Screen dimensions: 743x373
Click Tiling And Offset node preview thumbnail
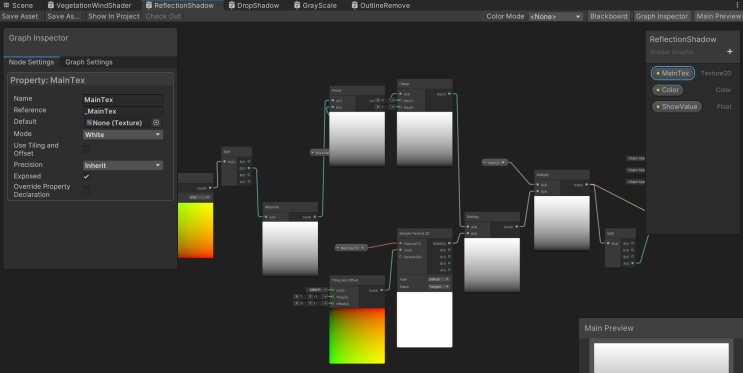[x=357, y=336]
